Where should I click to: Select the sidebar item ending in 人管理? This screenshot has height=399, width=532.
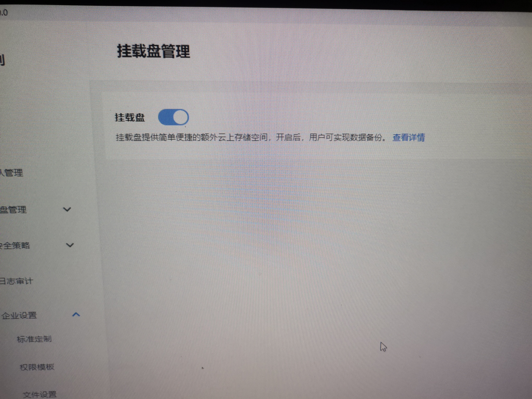(12, 173)
